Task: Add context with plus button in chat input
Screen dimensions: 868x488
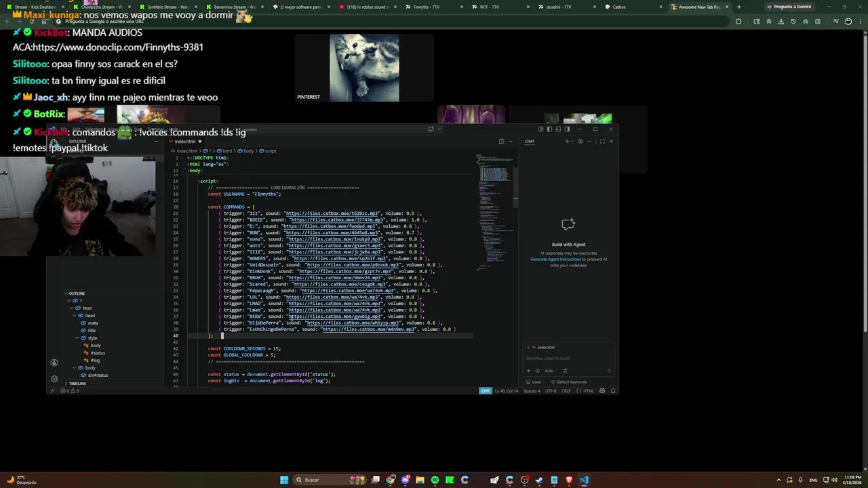Action: tap(528, 371)
